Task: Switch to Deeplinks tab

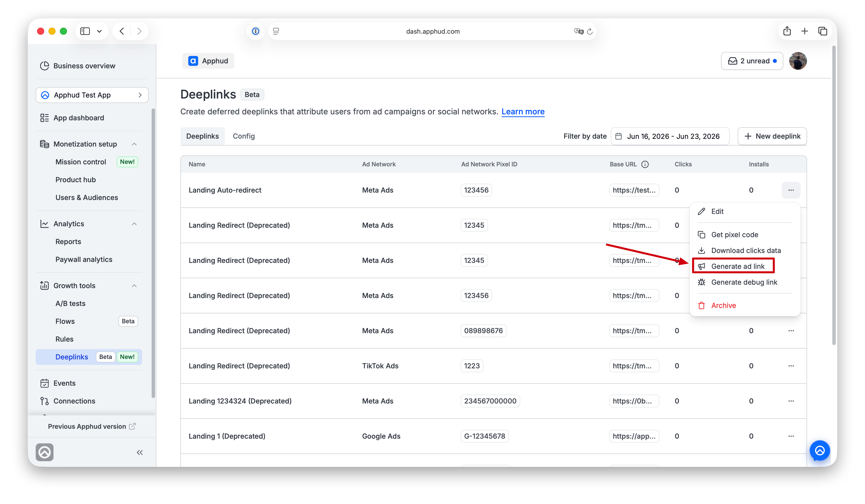Action: pos(203,136)
